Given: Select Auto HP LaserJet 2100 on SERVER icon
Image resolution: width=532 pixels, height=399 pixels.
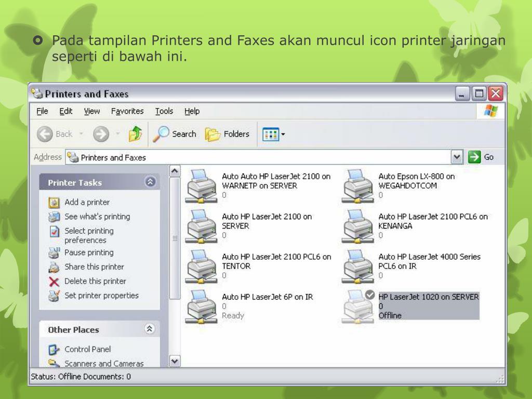Looking at the screenshot, I should click(x=201, y=226).
